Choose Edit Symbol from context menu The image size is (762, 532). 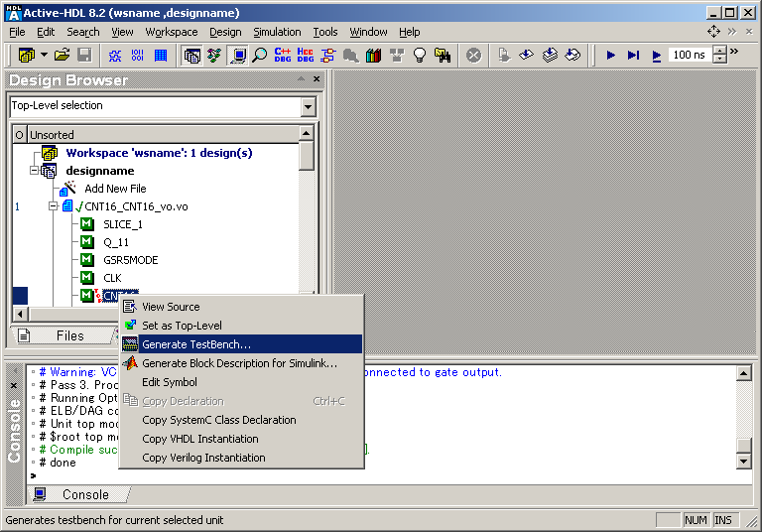click(x=241, y=382)
